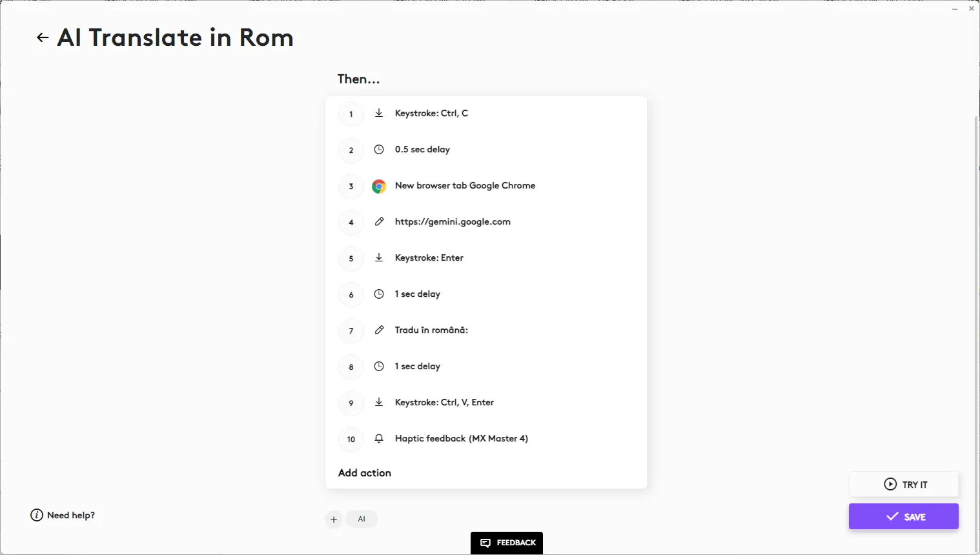Click the pencil icon next to gemini URL

[x=379, y=222]
